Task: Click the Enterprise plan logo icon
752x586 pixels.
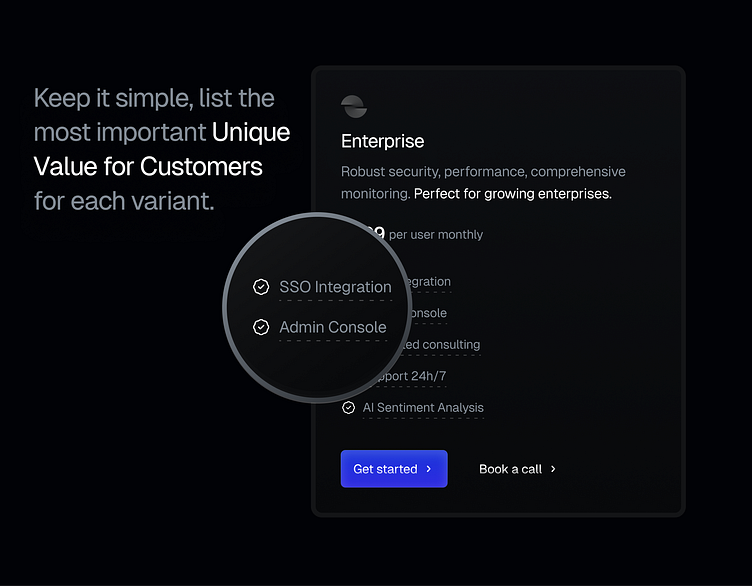Action: click(x=354, y=106)
